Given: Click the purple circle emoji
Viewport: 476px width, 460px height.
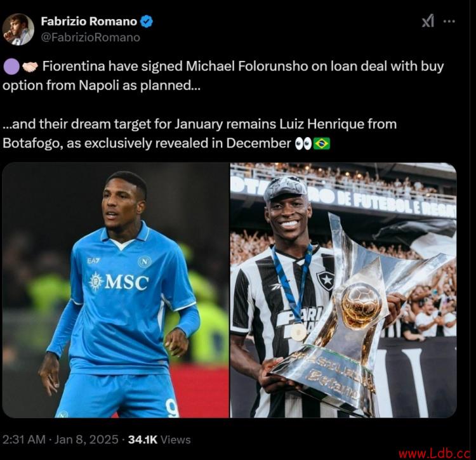Looking at the screenshot, I should (x=11, y=67).
